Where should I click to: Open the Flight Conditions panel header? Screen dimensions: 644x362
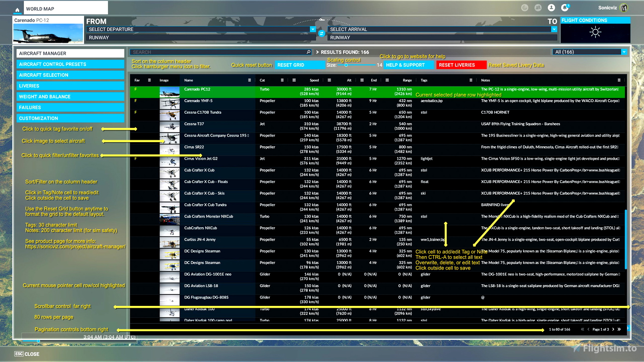click(595, 20)
